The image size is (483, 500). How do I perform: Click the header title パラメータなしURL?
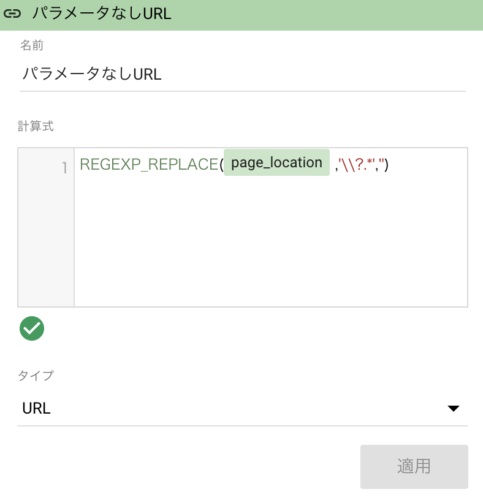pos(102,14)
